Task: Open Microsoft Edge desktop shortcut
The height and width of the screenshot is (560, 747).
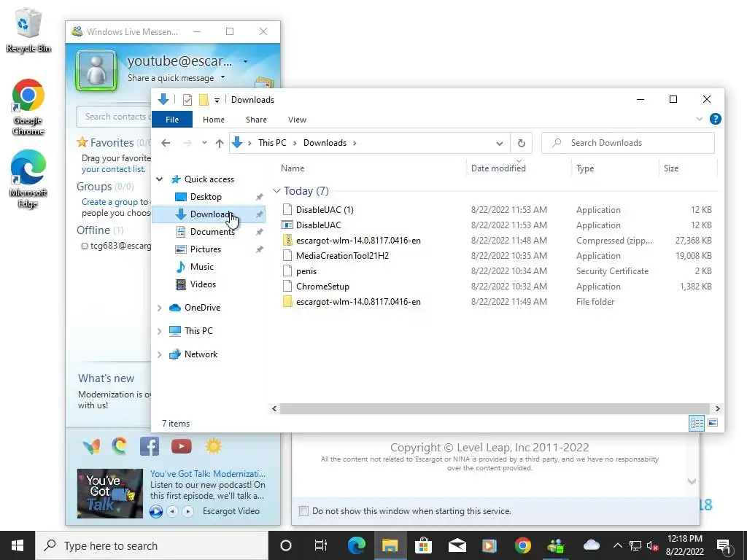Action: [x=28, y=179]
